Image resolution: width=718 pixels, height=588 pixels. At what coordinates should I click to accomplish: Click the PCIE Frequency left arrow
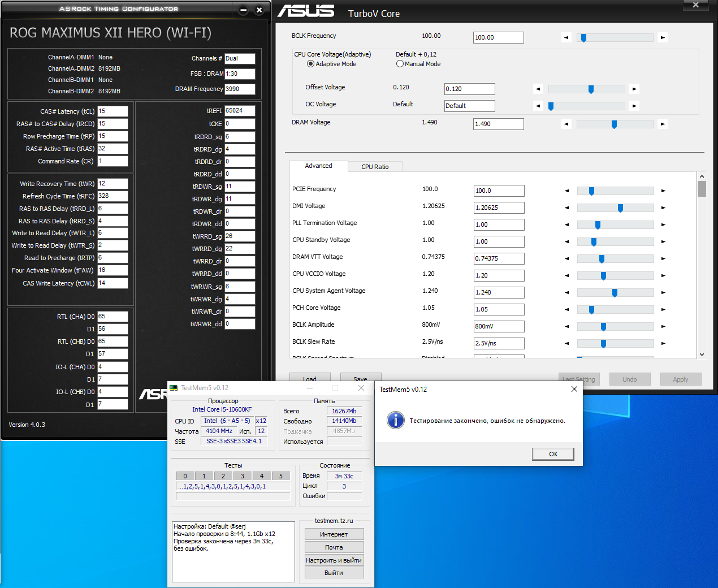tap(566, 191)
